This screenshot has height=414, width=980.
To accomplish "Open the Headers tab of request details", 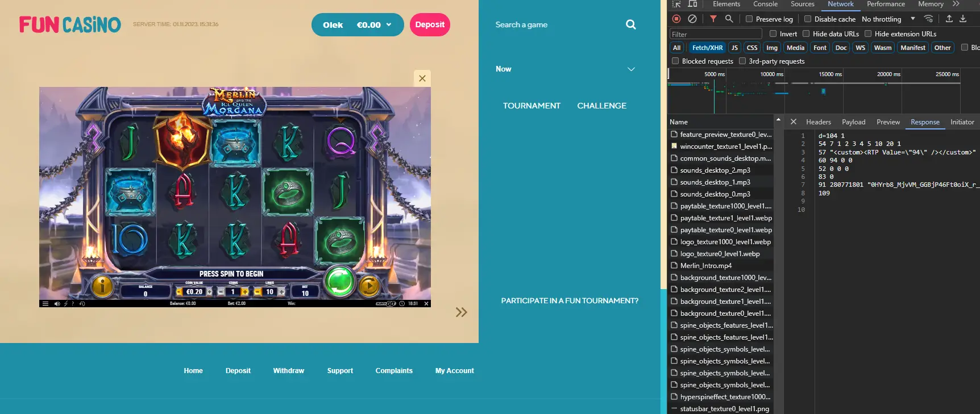I will click(x=819, y=122).
